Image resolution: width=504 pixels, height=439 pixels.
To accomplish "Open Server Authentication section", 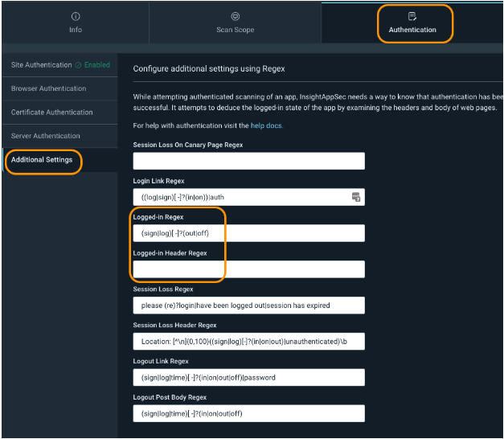I will 45,136.
